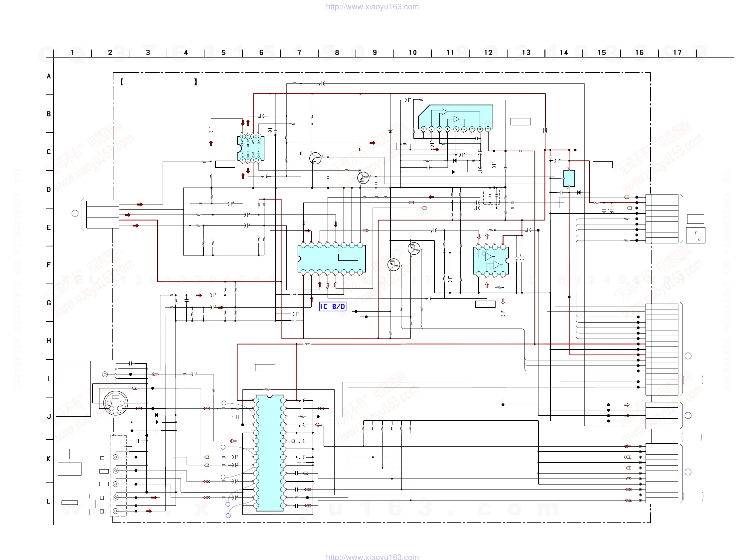Click grid column label '6'
This screenshot has width=745, height=560.
tap(261, 53)
